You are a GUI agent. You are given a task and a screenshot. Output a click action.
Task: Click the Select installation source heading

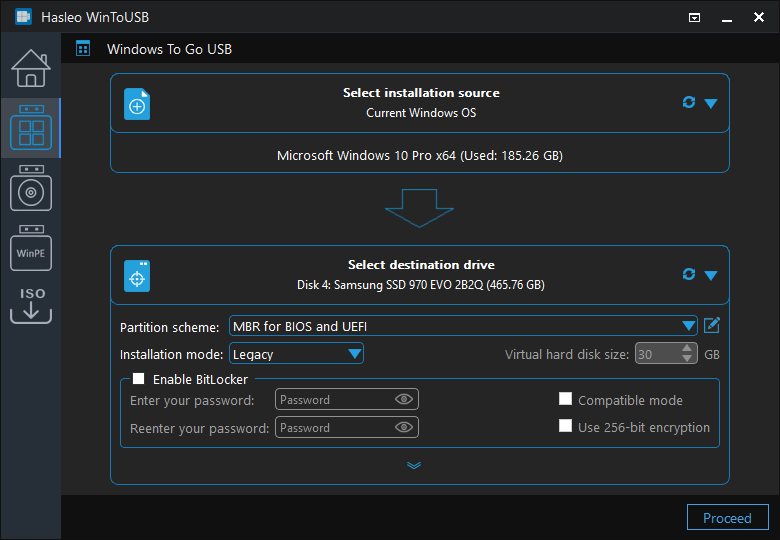tap(421, 92)
